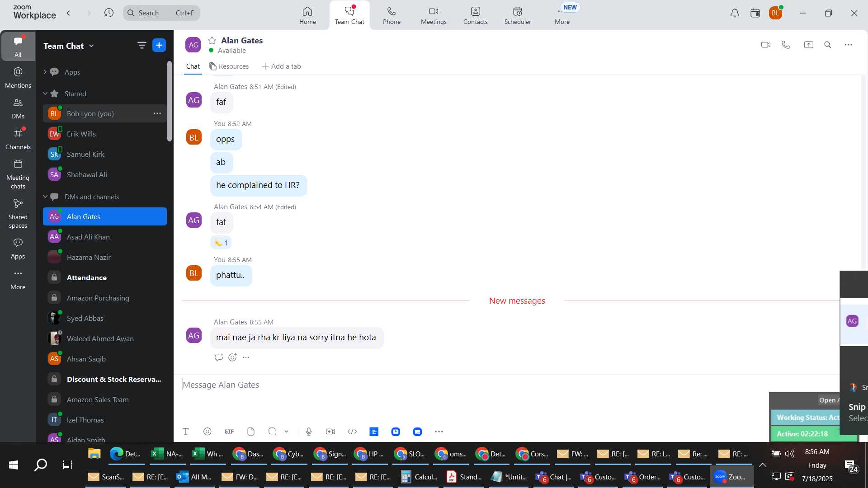The image size is (868, 488).
Task: Filter the Team Chat list
Action: point(142,45)
